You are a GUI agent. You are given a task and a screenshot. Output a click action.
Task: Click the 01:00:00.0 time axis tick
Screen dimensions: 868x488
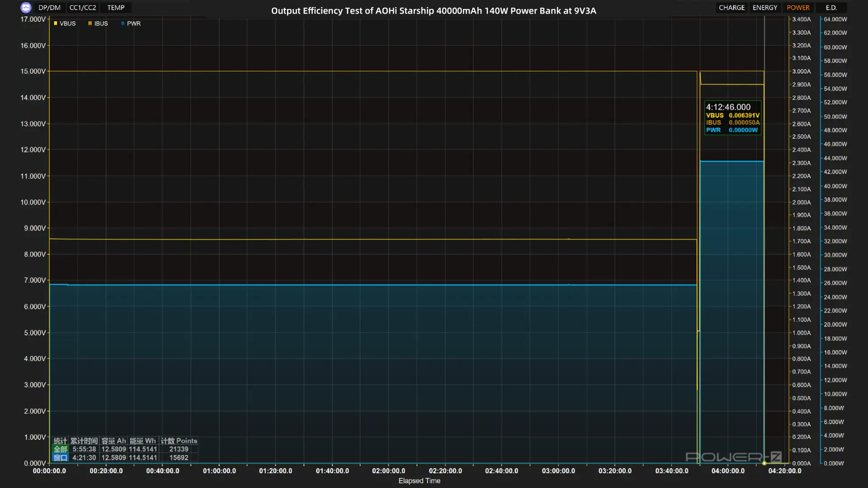click(x=219, y=471)
